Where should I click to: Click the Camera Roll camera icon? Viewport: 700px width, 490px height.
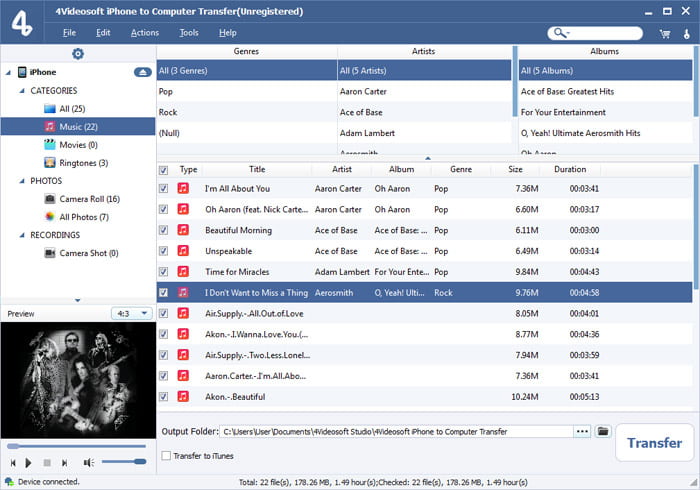[50, 199]
